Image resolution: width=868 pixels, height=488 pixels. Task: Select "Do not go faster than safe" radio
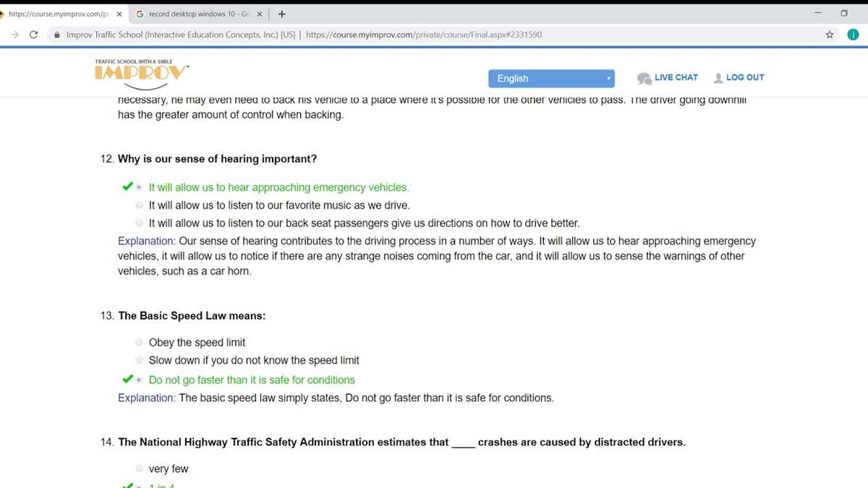tap(139, 380)
